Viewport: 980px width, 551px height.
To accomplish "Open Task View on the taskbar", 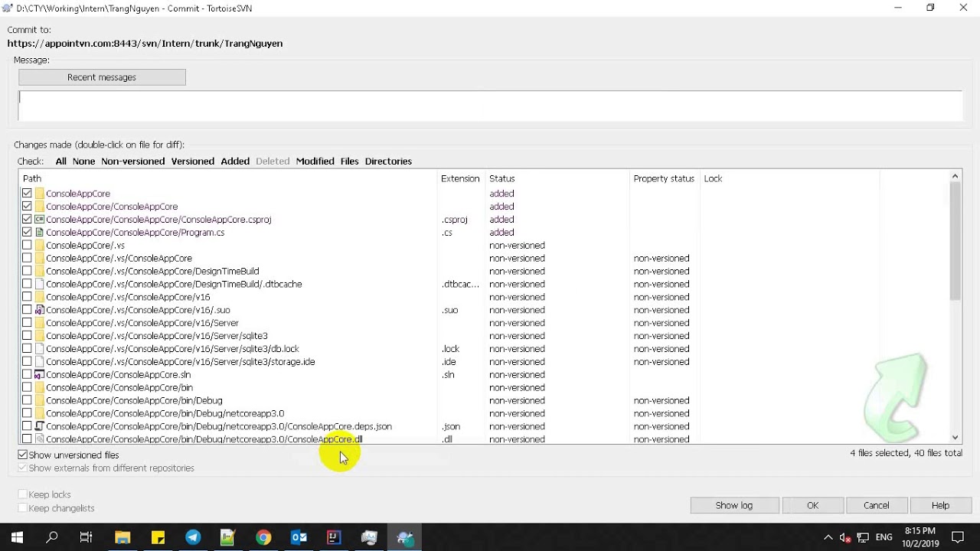I will [x=87, y=537].
